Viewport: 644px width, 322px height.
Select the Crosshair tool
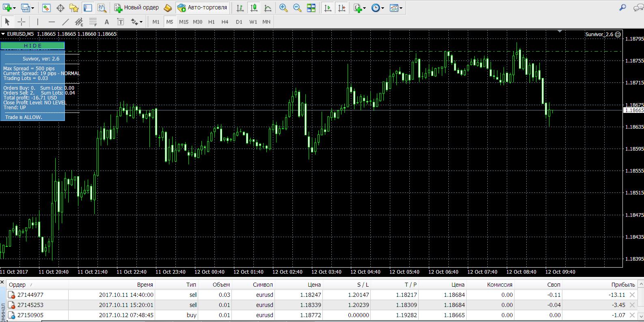21,22
